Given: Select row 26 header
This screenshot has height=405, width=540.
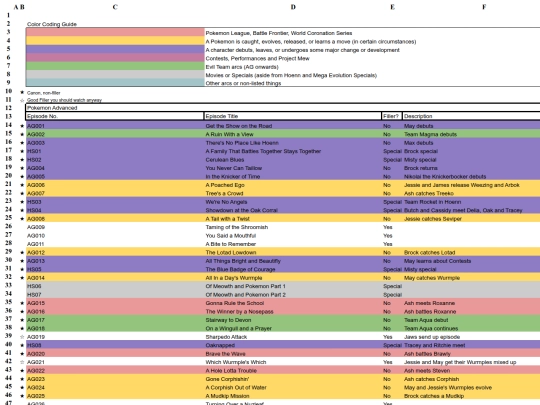Looking at the screenshot, I should point(9,226).
